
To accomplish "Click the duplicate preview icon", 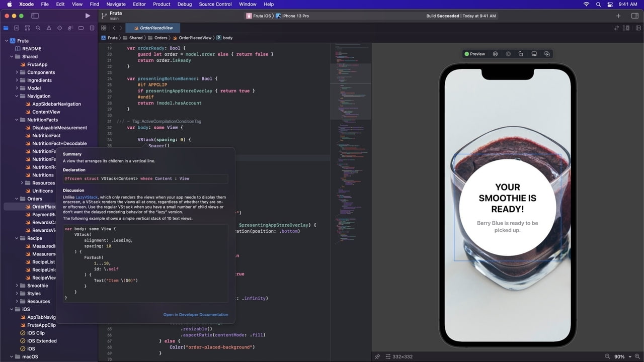I will click(547, 54).
